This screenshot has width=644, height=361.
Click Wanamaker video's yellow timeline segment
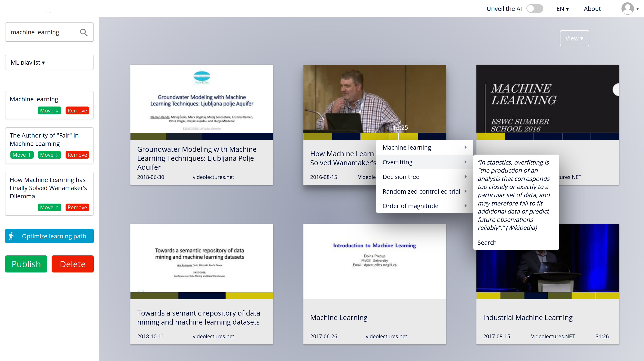[x=375, y=137]
